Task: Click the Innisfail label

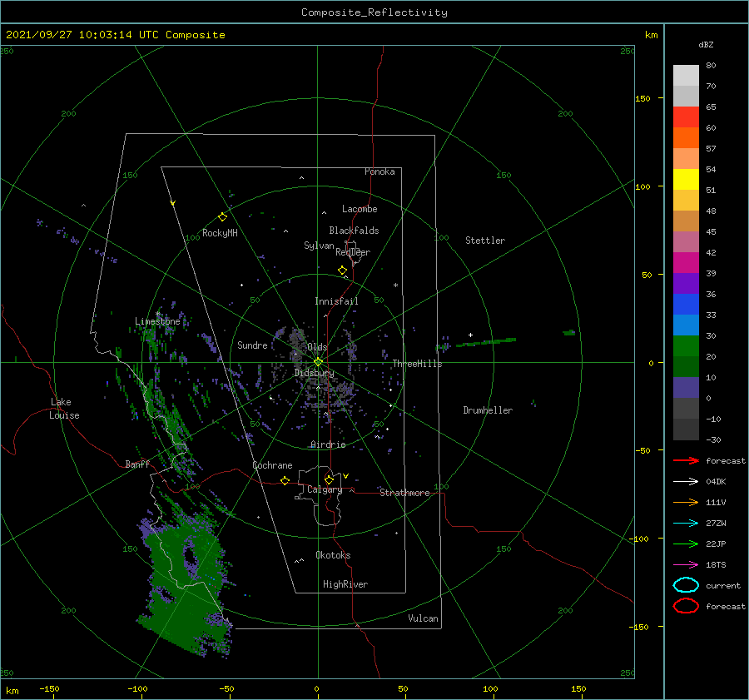Action: pyautogui.click(x=336, y=301)
